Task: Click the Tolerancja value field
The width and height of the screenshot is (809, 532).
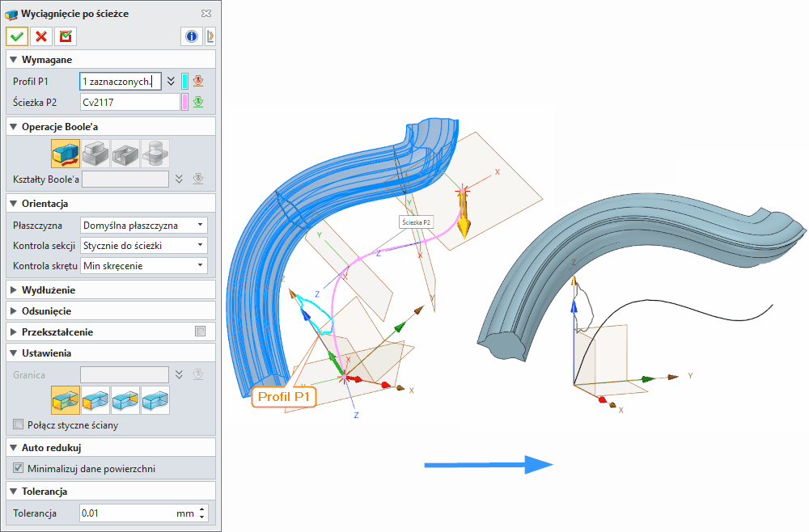Action: [129, 513]
